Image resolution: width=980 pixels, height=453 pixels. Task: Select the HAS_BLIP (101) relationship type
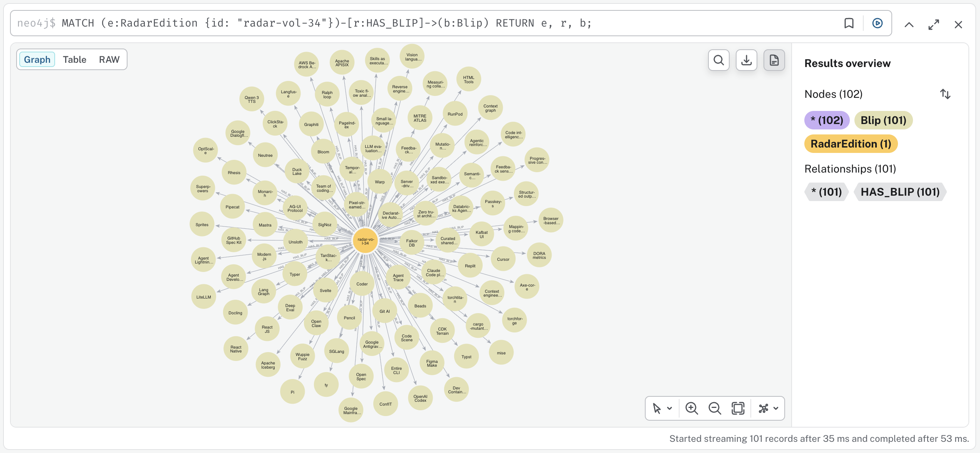tap(900, 192)
